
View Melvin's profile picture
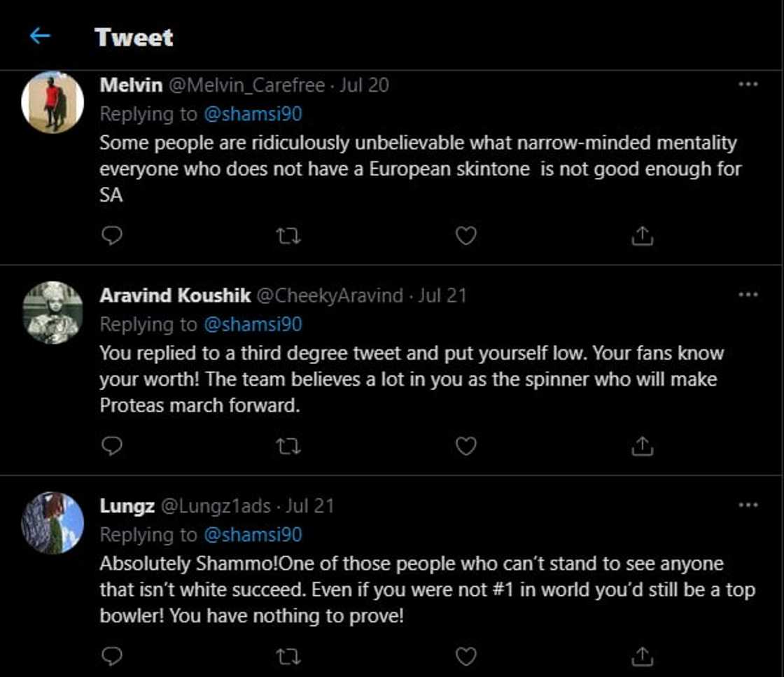coord(52,102)
